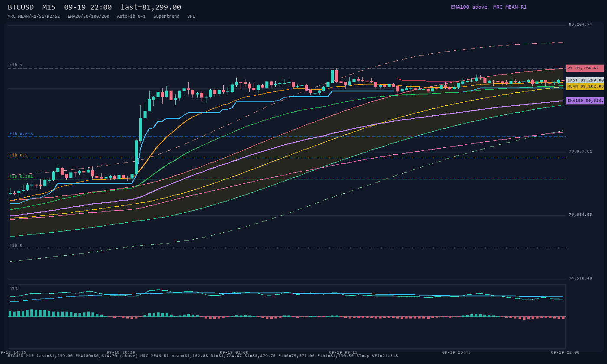Click the EMA100 80,614 price tag
The height and width of the screenshot is (364, 607).
585,101
